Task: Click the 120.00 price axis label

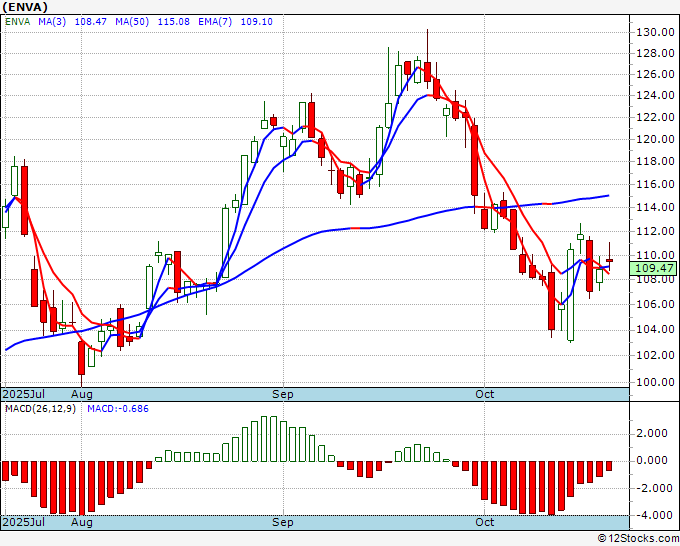Action: (655, 139)
